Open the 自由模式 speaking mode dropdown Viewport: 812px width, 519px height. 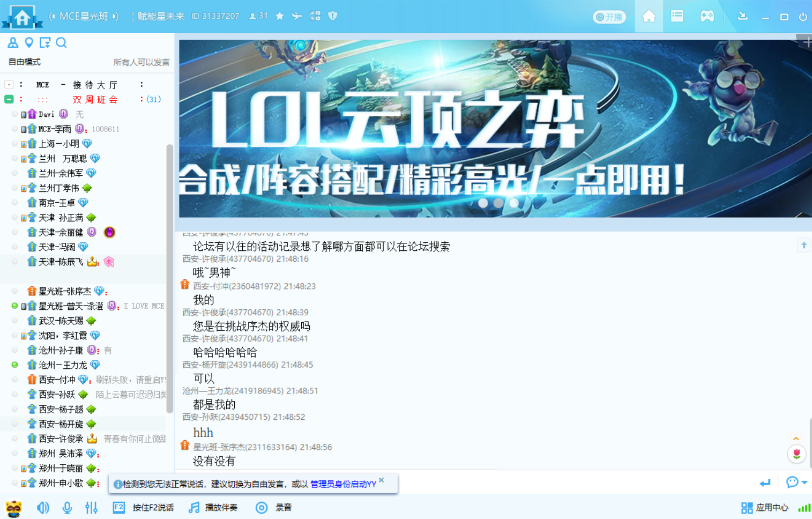25,62
